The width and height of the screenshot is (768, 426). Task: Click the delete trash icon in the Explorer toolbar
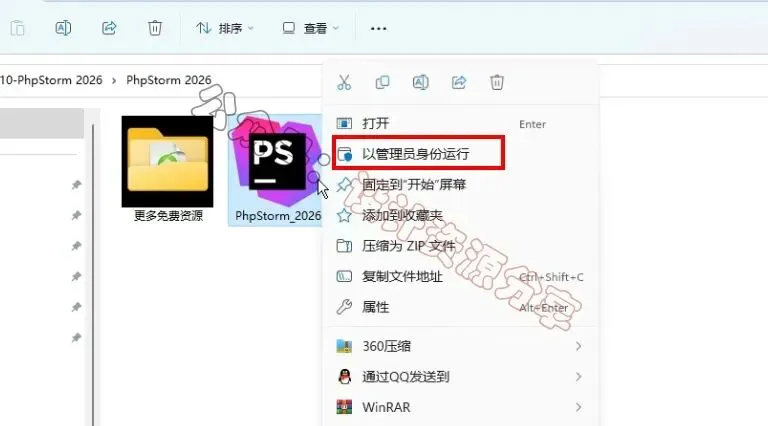tap(155, 28)
